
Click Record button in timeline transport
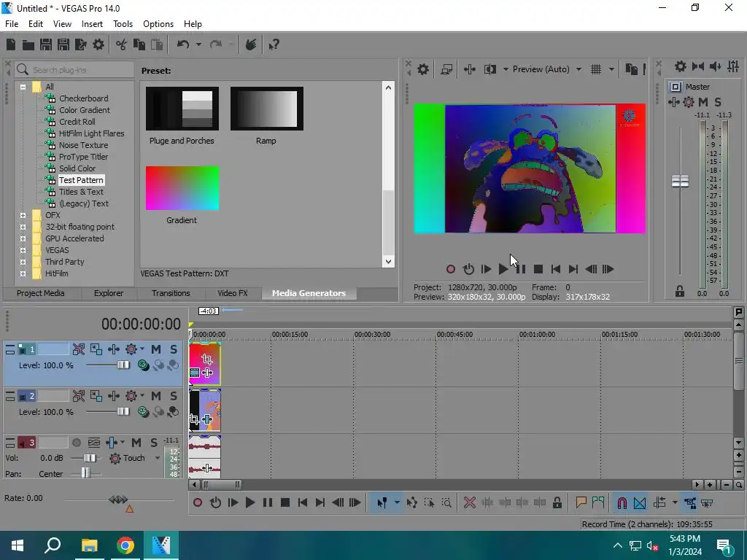tap(198, 503)
